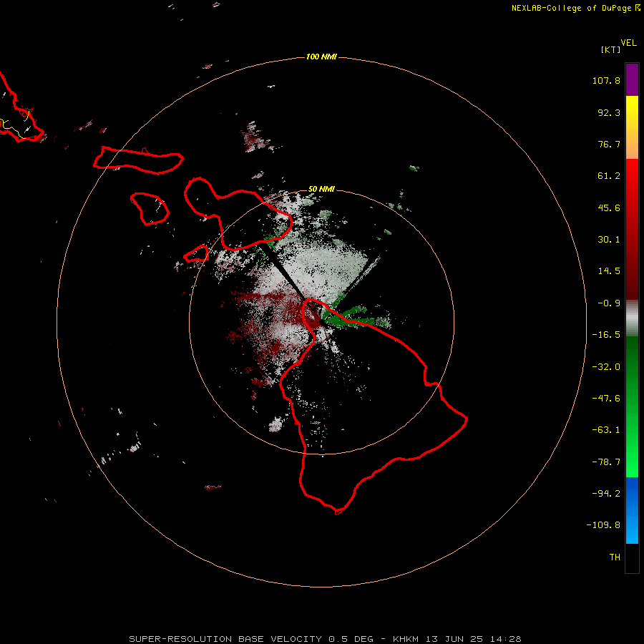Click the 61.2 velocity scale value

point(609,176)
